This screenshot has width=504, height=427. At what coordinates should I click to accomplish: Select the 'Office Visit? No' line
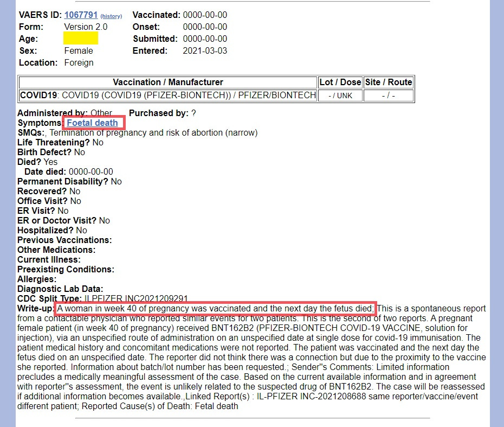pos(49,201)
